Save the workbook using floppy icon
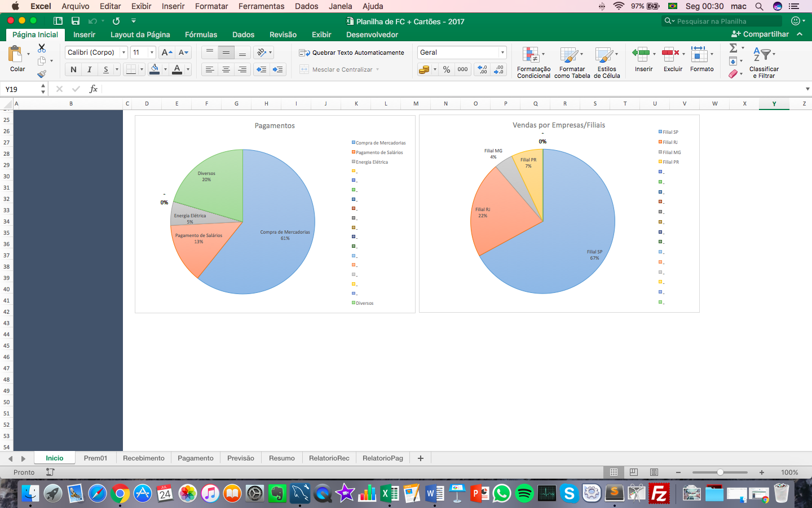This screenshot has height=508, width=812. click(x=76, y=21)
